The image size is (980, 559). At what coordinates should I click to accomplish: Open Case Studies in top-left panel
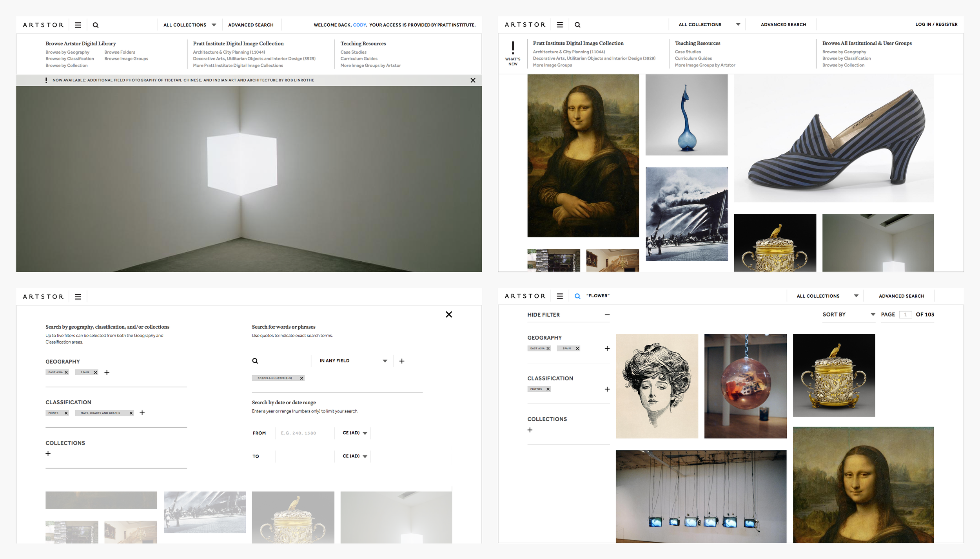[354, 52]
